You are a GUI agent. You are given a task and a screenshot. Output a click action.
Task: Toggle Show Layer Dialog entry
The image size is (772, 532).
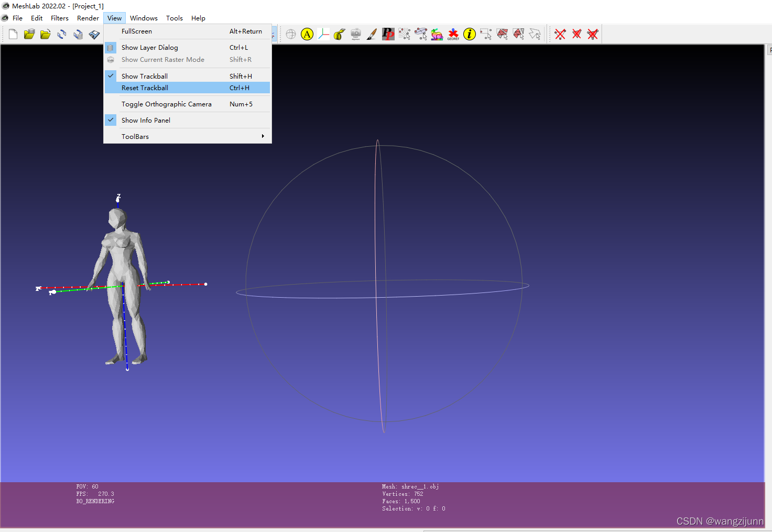[187, 47]
